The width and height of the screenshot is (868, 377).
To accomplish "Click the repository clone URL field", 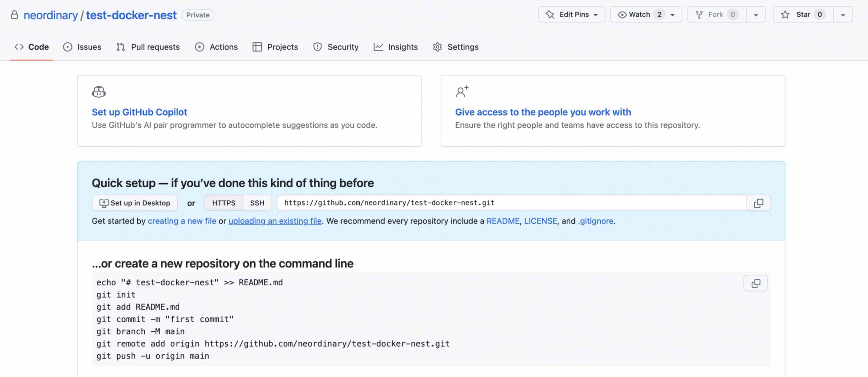I will 511,203.
